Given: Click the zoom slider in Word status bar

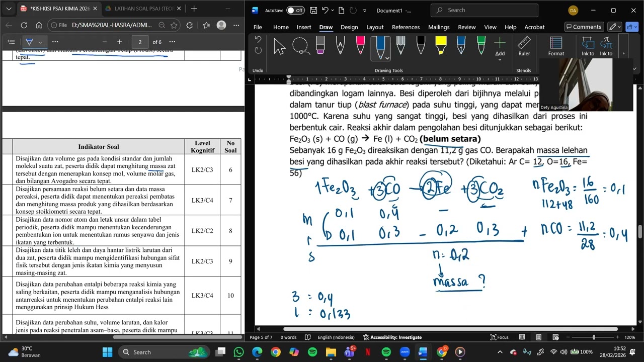Looking at the screenshot, I should point(594,337).
